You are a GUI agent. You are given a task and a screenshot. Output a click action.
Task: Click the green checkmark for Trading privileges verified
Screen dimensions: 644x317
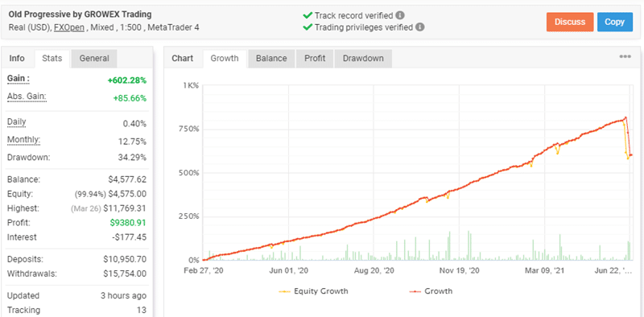[308, 27]
